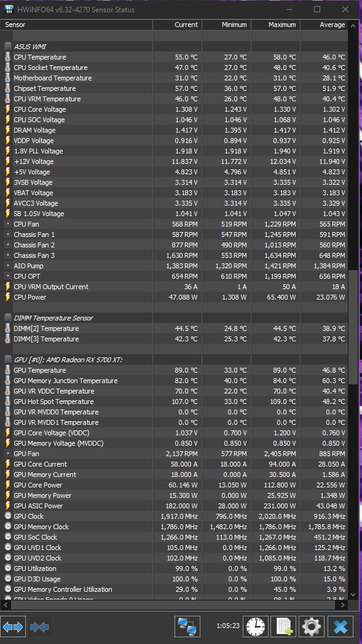The image size is (362, 644).
Task: Click the vertical scrollbar down arrow
Action: coord(353,594)
